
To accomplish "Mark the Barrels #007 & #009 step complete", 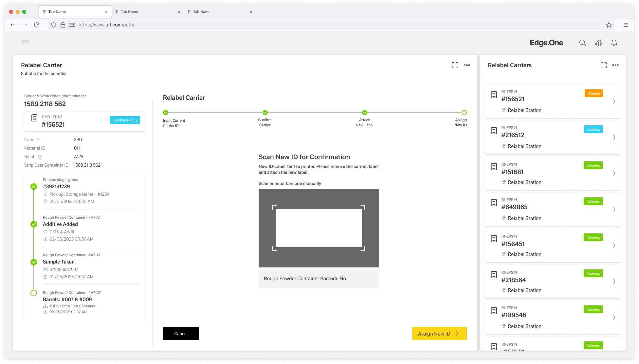I will coord(33,293).
